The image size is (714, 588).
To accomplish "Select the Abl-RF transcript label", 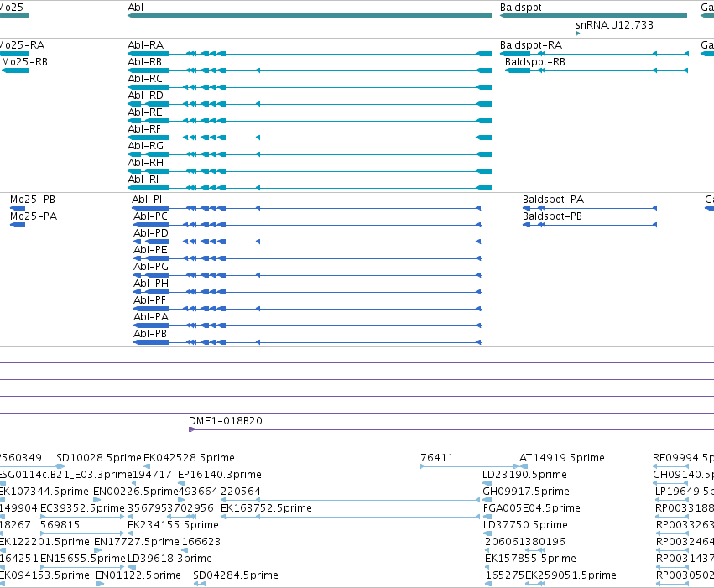I will pyautogui.click(x=144, y=129).
